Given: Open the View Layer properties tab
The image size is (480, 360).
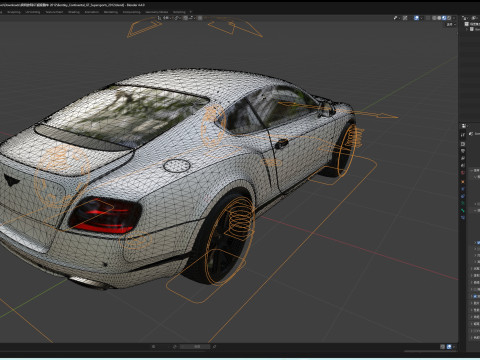Looking at the screenshot, I should (463, 158).
